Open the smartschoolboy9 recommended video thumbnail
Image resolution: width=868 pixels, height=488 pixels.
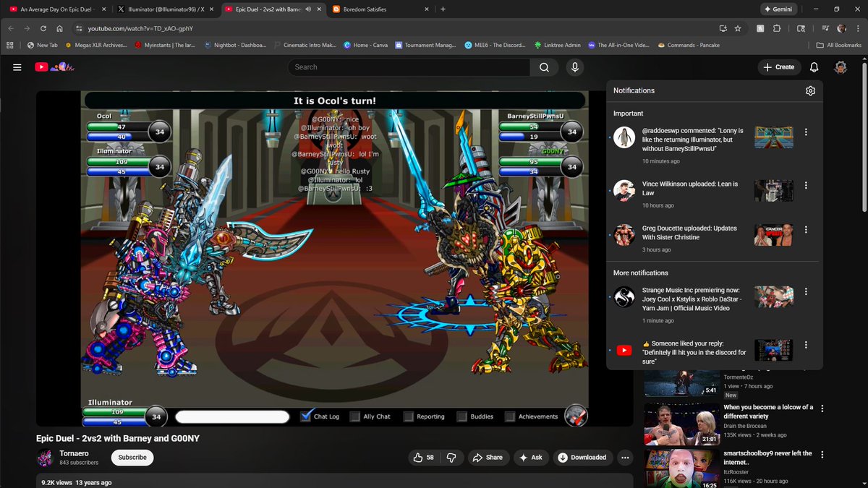[x=682, y=468]
